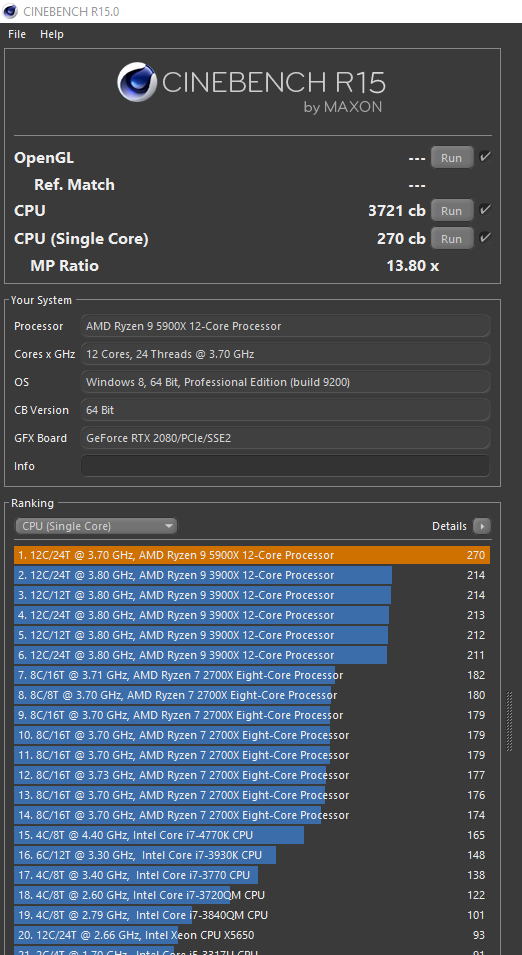Select rank 12 Ryzen 7 2700X 3.73 GHz row
522x955 pixels.
(252, 775)
